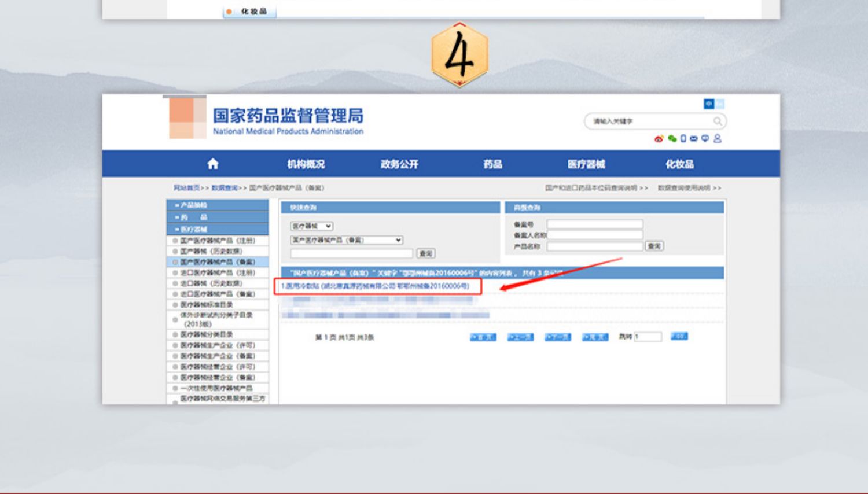Open 化妆品 in the blue navigation bar
The width and height of the screenshot is (868, 494).
(679, 164)
